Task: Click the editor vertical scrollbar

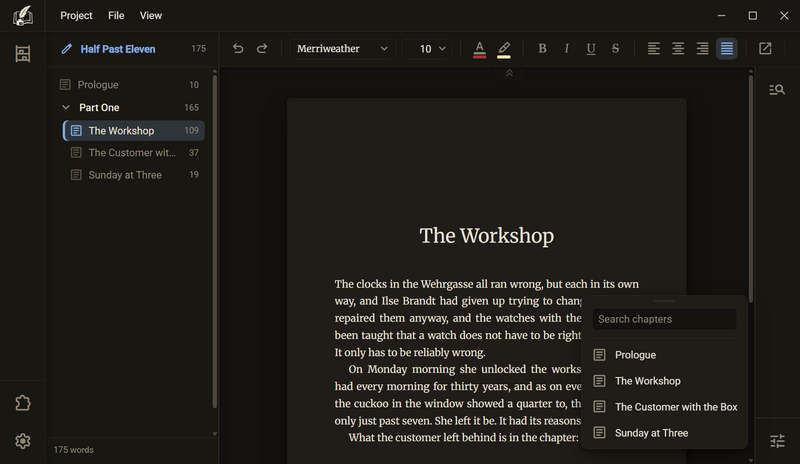Action: [x=751, y=189]
